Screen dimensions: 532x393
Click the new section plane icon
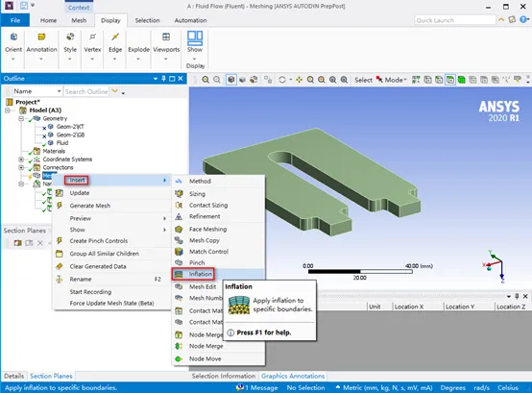pos(17,243)
